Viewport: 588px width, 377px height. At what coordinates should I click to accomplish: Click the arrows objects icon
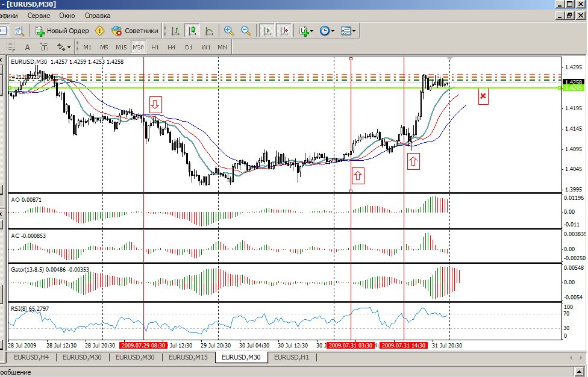[x=61, y=47]
